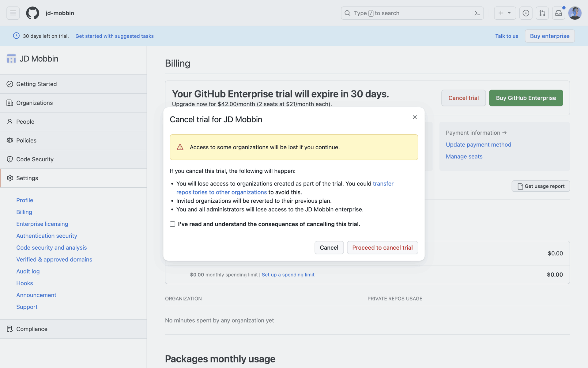Open Verified & approved domains link
The width and height of the screenshot is (588, 368).
54,259
